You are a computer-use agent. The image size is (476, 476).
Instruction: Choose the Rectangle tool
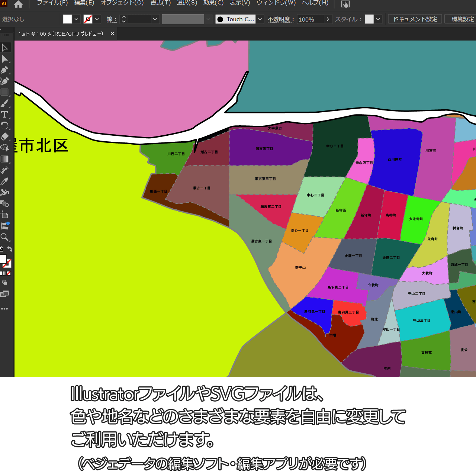5,92
